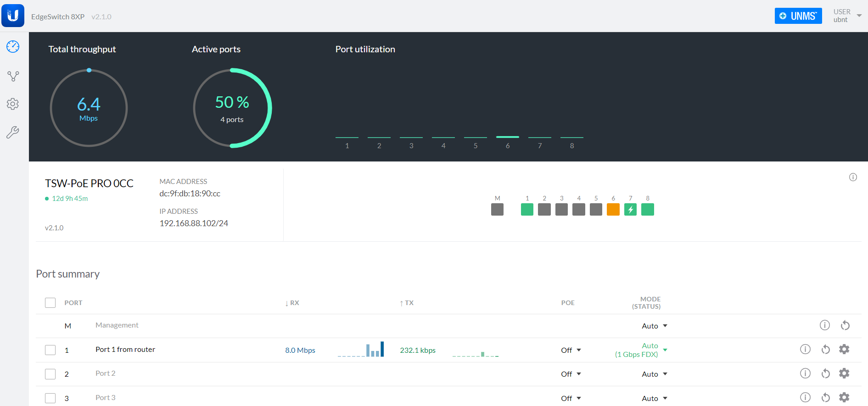Open Port 3 POE Off dropdown
This screenshot has width=868, height=406.
click(571, 398)
